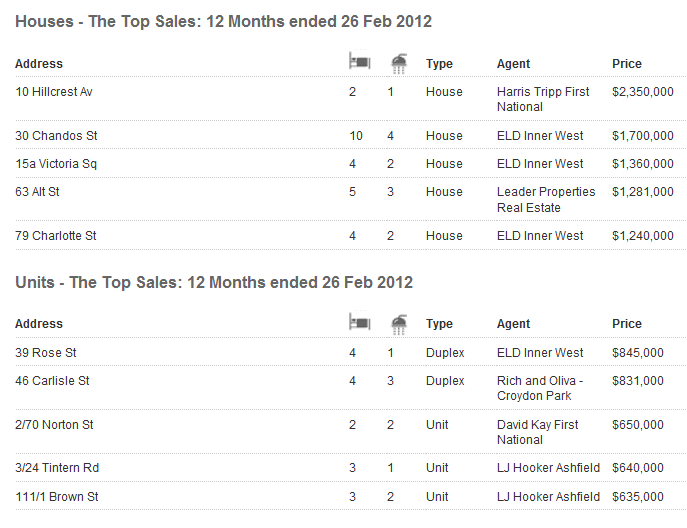The image size is (687, 528).
Task: Click agent Rich and Oliva - Croydon Park
Action: tap(539, 388)
